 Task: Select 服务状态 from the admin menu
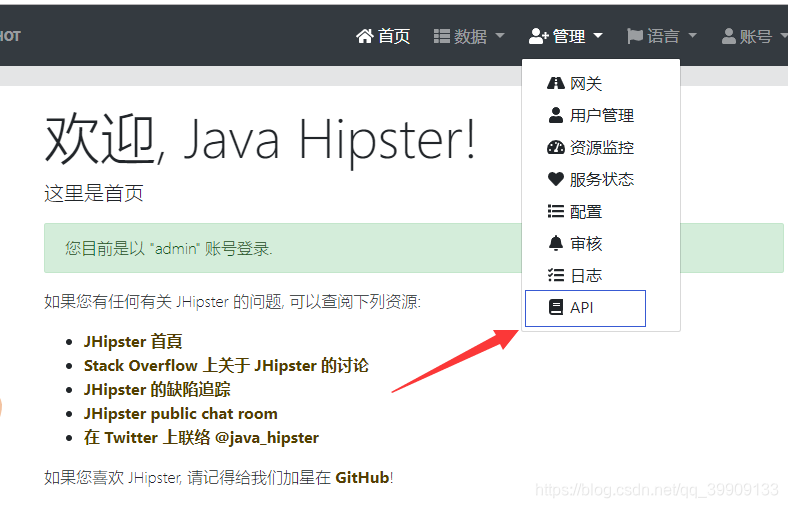pyautogui.click(x=601, y=179)
